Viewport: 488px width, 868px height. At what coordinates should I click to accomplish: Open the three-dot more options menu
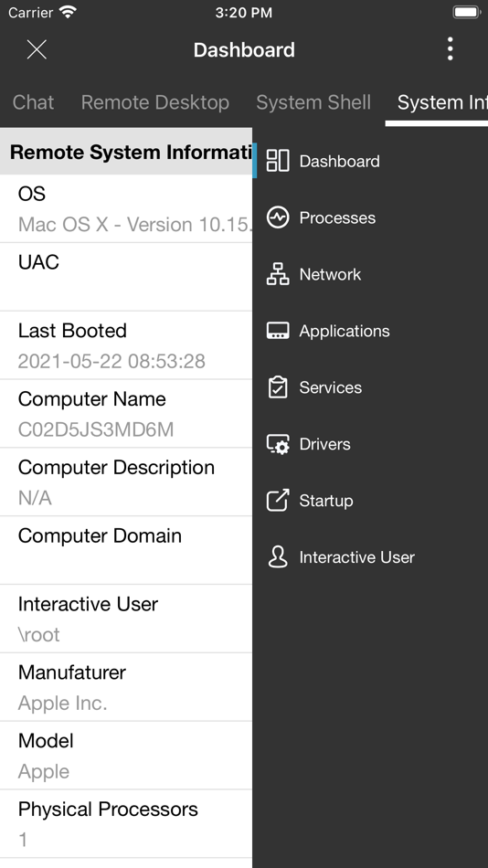450,49
